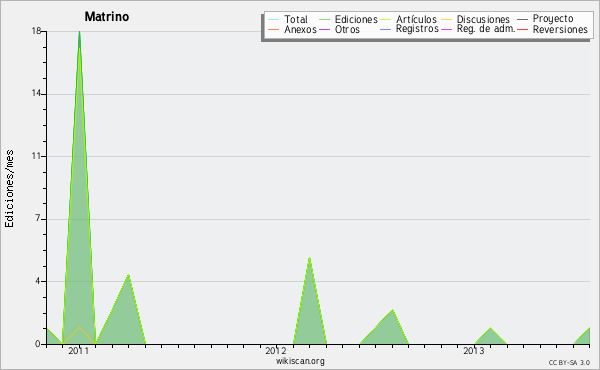Select the Discusiones legend entry

click(x=483, y=19)
